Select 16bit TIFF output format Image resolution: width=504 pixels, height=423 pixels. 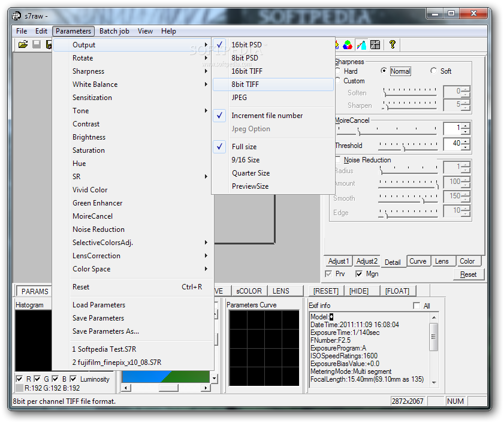[273, 71]
